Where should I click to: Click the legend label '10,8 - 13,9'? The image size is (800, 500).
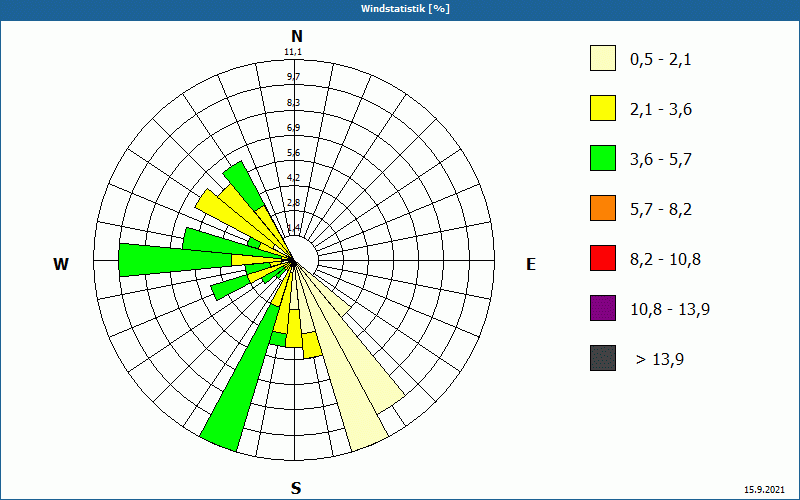(x=670, y=310)
